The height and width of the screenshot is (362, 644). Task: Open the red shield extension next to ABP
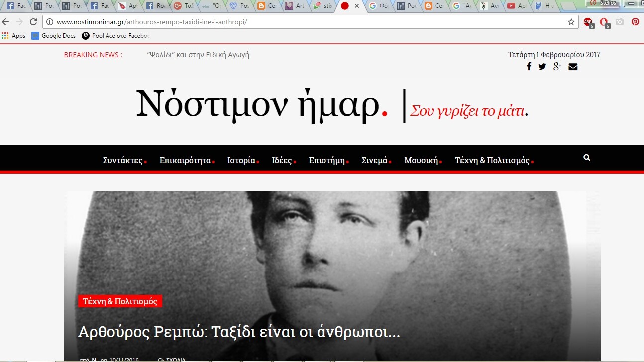(x=604, y=22)
